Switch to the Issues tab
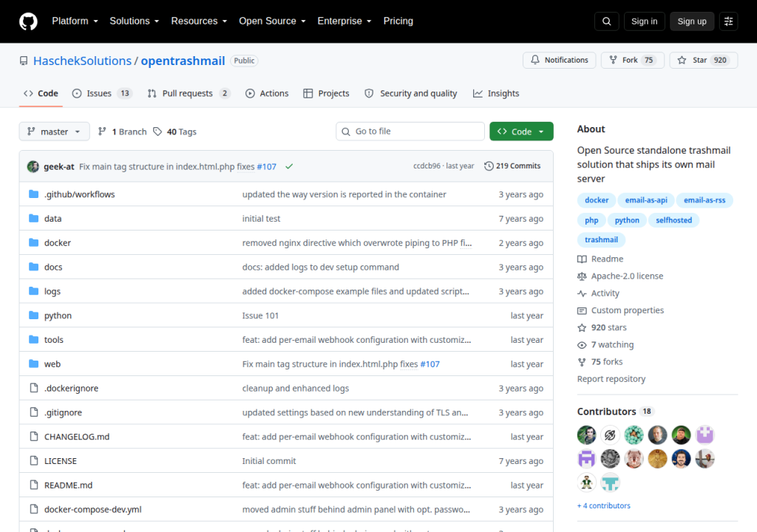This screenshot has height=532, width=757. click(x=102, y=93)
